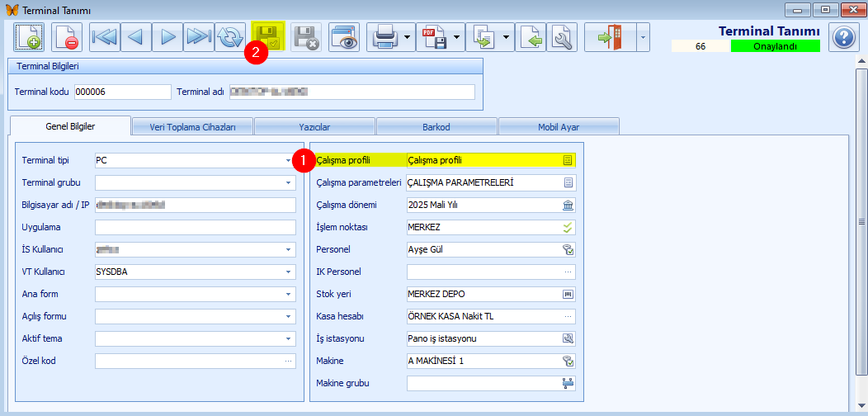The width and height of the screenshot is (868, 416).
Task: Go to the first record
Action: tap(105, 37)
